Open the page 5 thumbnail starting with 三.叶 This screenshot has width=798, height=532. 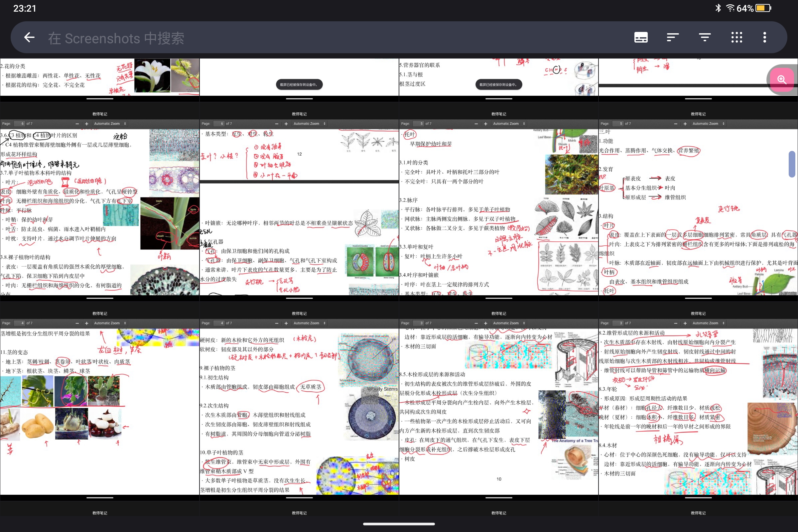(698, 202)
